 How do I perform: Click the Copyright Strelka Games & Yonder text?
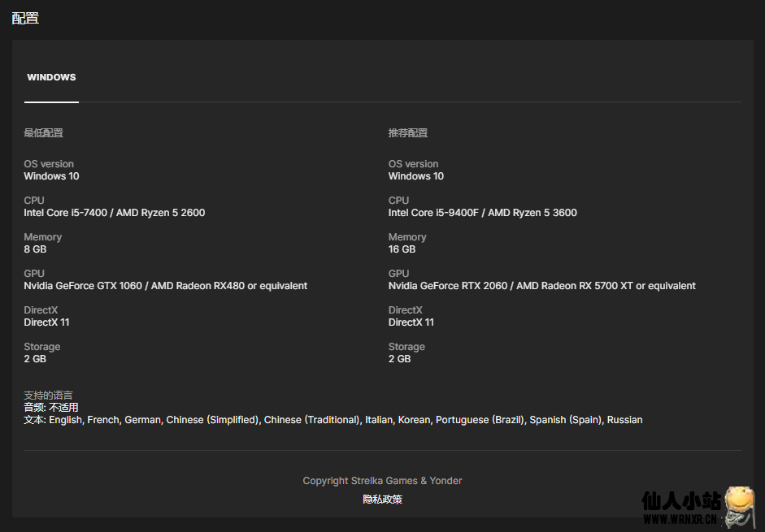click(382, 481)
